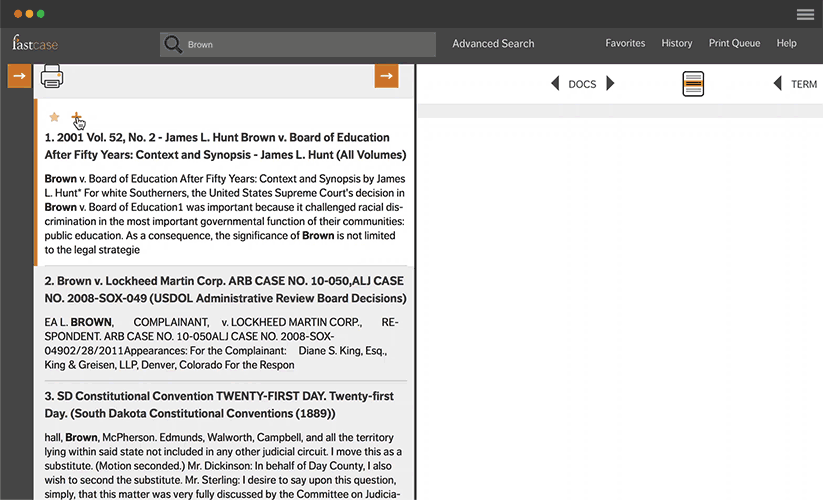The image size is (823, 500).
Task: Click the magnifying glass search icon
Action: coord(173,44)
